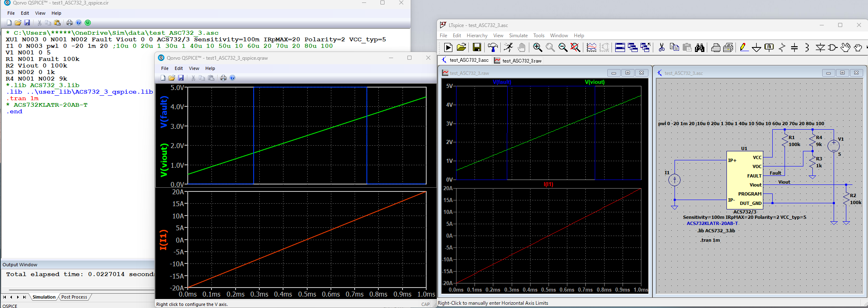Switch to test_ASC732_3.asc tab in LTspice
Viewport: 868px width, 308px height.
click(465, 61)
